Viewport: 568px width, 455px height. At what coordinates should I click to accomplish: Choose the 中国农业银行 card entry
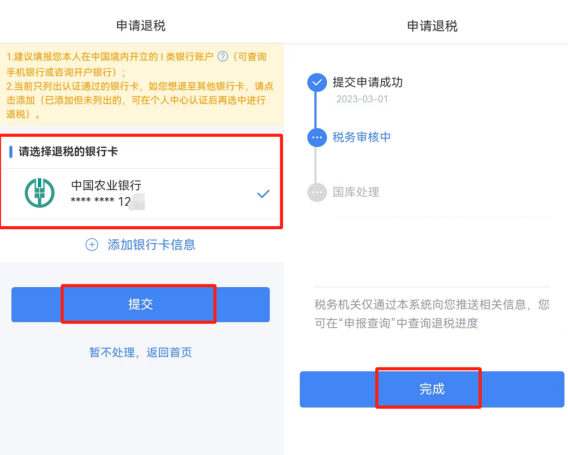[141, 193]
